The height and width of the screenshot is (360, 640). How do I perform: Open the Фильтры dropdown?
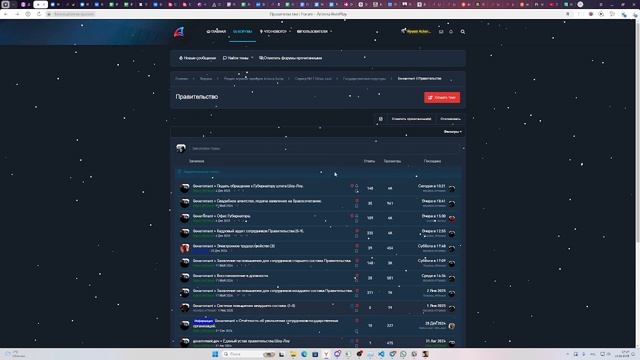(453, 132)
